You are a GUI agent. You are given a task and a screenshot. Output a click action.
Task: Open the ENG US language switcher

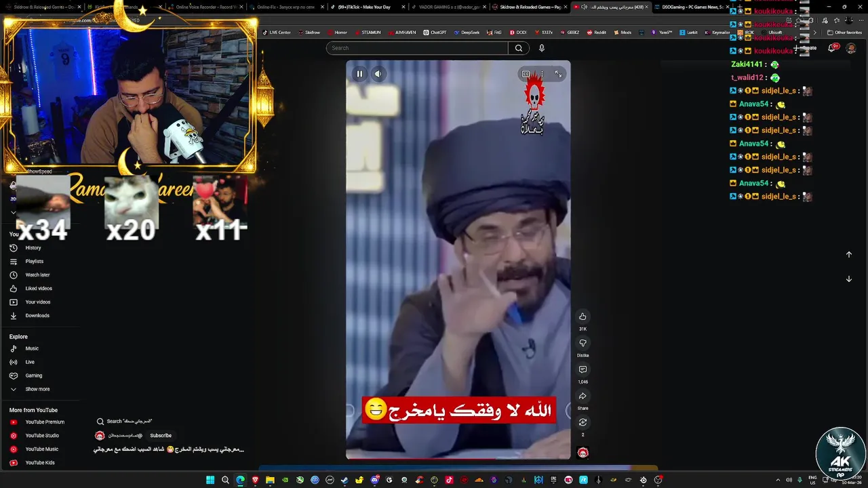coord(814,480)
